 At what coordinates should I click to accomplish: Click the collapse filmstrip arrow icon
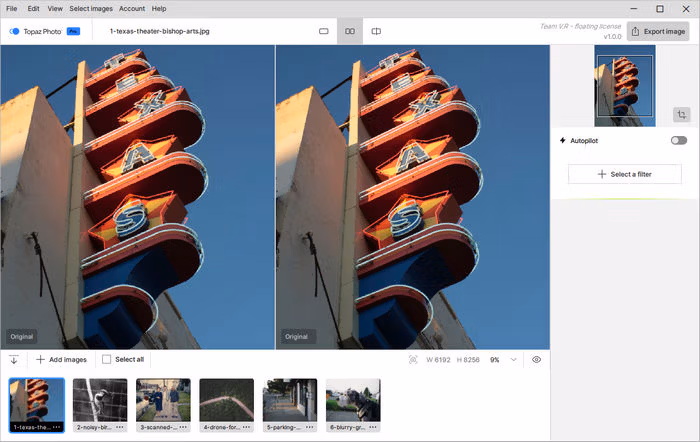click(x=14, y=359)
